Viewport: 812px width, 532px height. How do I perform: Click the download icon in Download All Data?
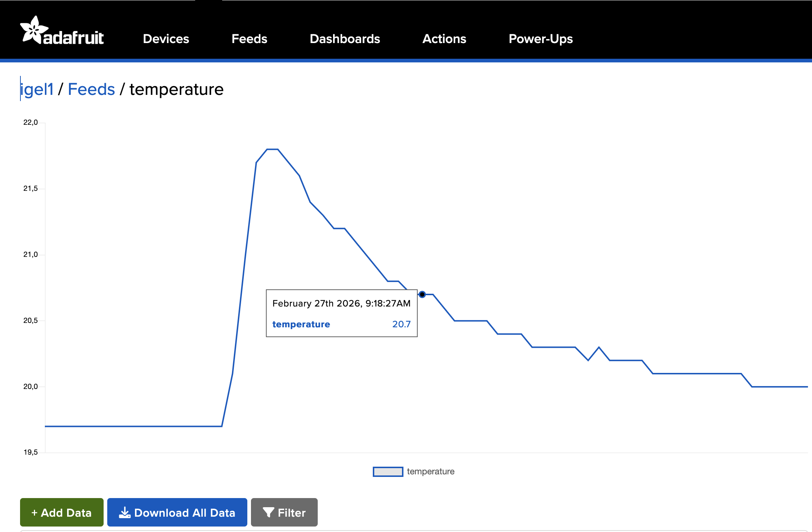(x=125, y=513)
